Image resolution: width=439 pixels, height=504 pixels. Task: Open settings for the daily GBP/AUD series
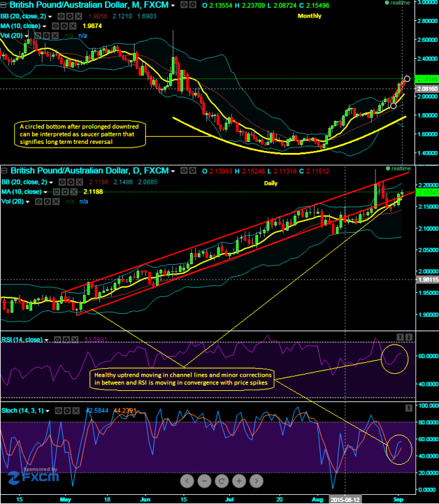[x=192, y=171]
